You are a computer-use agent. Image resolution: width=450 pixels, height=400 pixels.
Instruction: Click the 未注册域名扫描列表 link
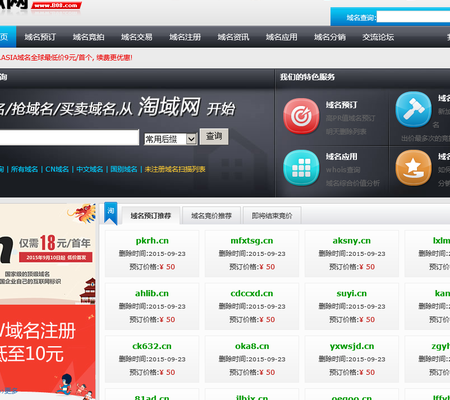coord(175,169)
